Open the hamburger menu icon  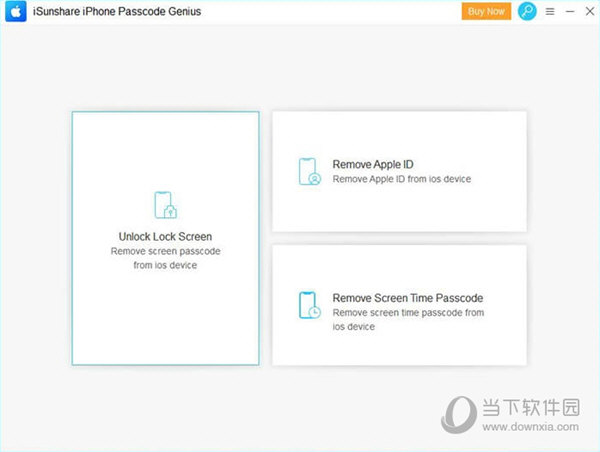coord(550,11)
